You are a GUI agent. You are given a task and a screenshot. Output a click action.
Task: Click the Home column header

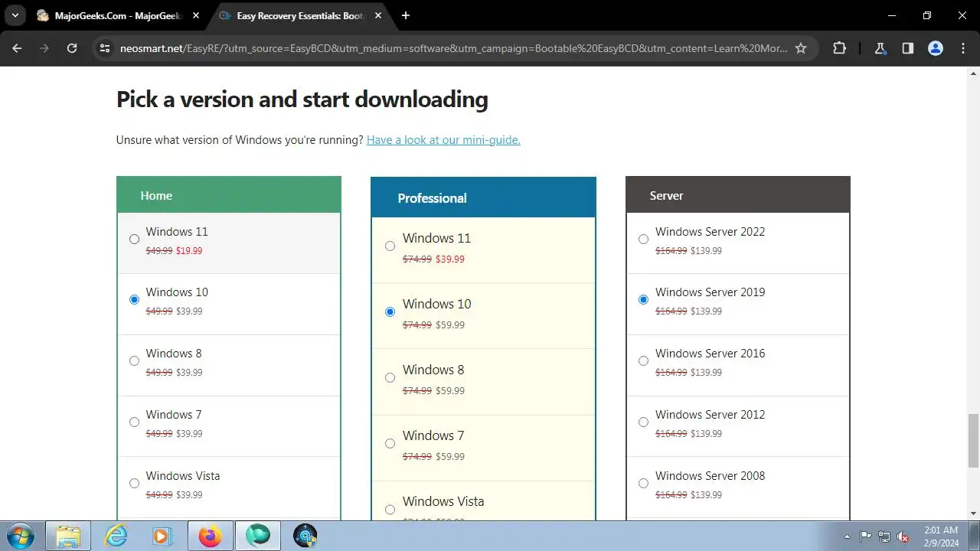point(229,195)
